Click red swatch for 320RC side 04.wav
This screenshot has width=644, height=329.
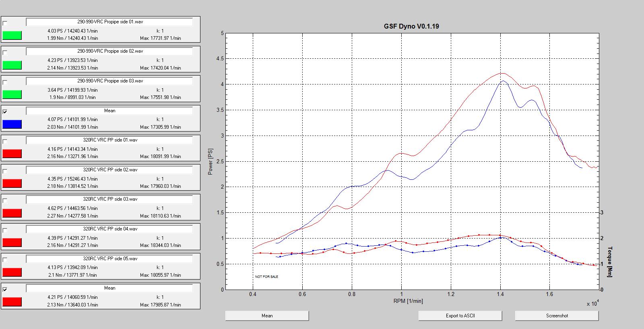(12, 243)
